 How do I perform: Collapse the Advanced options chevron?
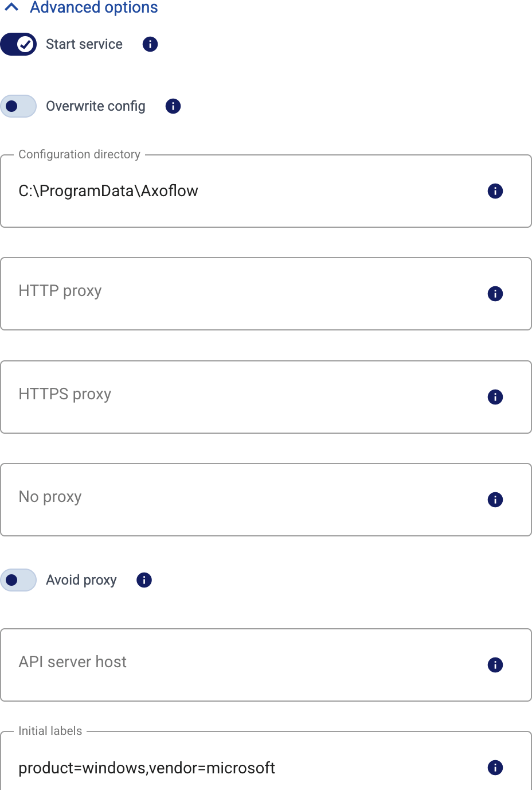click(11, 7)
